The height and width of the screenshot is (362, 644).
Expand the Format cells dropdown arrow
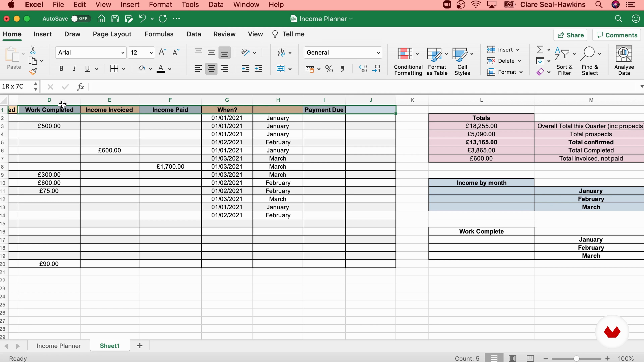pyautogui.click(x=521, y=72)
